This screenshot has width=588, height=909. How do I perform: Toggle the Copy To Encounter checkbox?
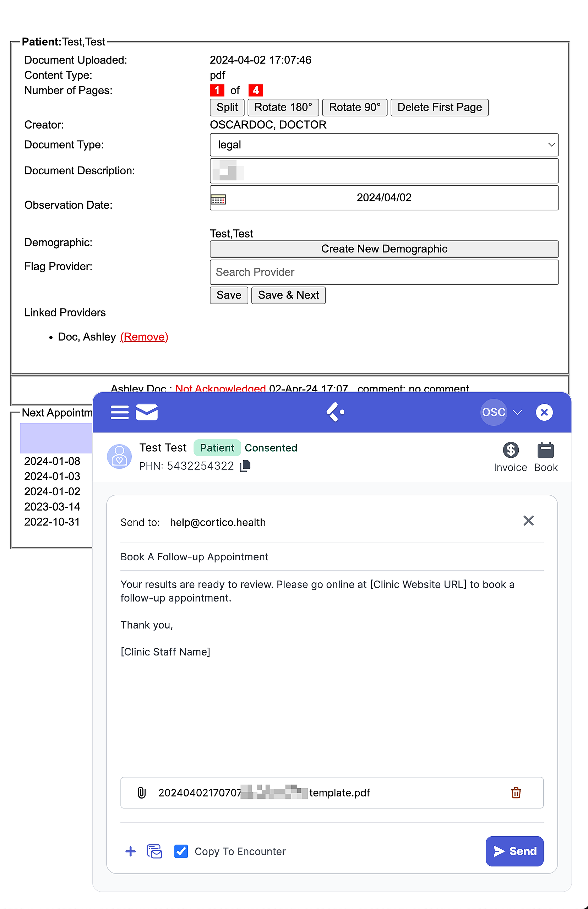tap(181, 851)
